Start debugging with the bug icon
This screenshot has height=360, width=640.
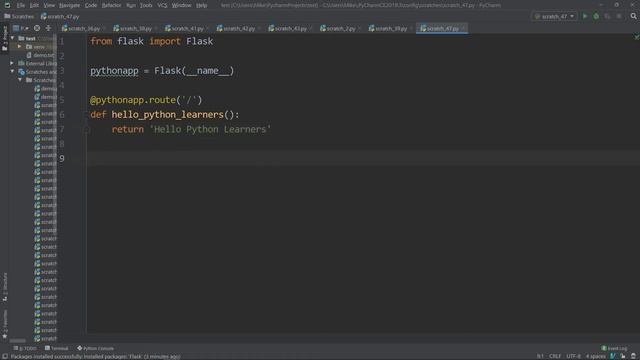coord(596,16)
